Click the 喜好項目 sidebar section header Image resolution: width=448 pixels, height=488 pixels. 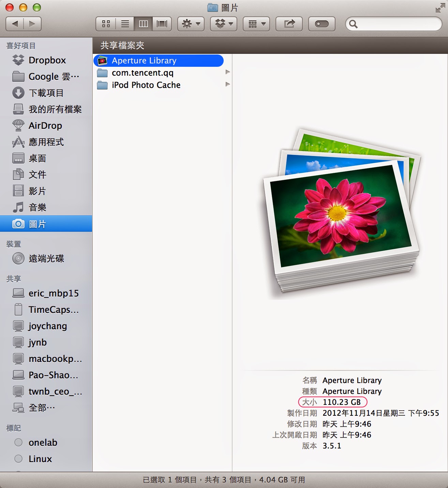(x=21, y=46)
